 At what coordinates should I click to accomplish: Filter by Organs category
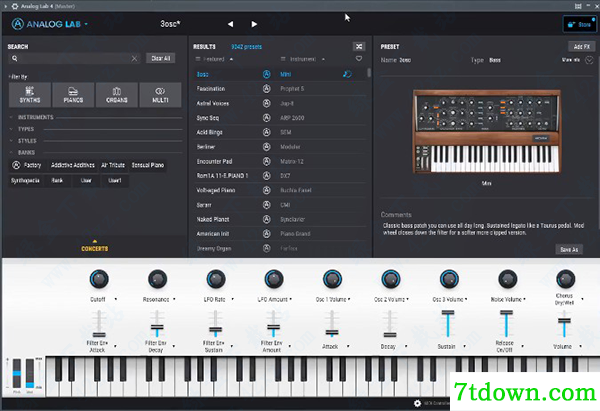[x=117, y=95]
